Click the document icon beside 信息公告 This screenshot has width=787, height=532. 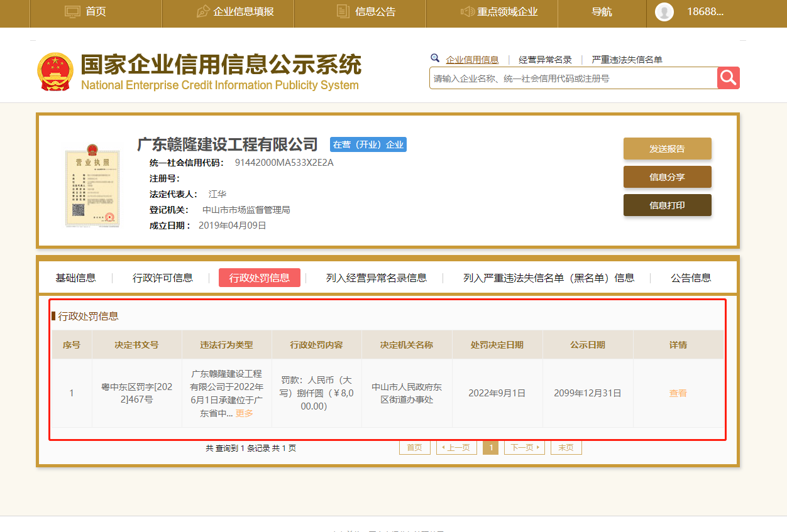[343, 11]
